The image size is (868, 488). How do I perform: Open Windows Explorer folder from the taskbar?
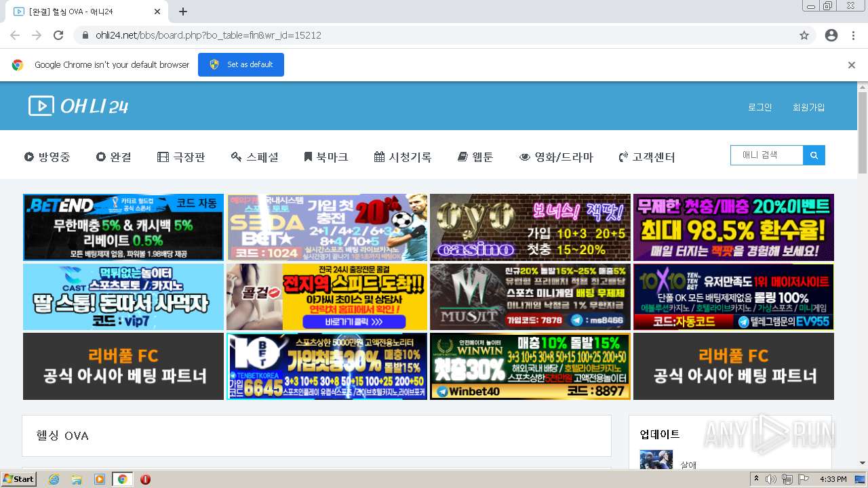click(77, 479)
